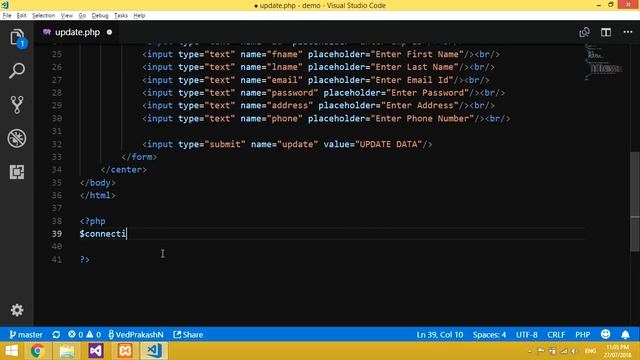
Task: Click "Enter Address" placeholder text
Action: (x=420, y=105)
